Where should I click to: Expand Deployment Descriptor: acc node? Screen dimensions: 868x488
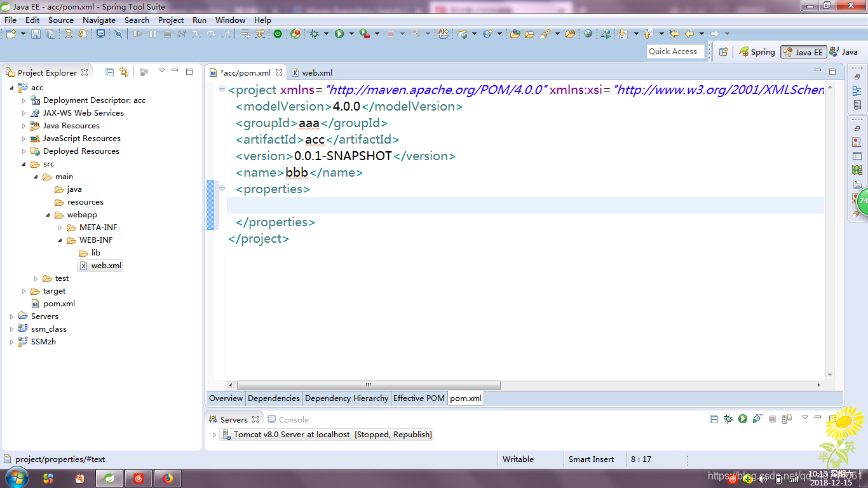pyautogui.click(x=24, y=100)
